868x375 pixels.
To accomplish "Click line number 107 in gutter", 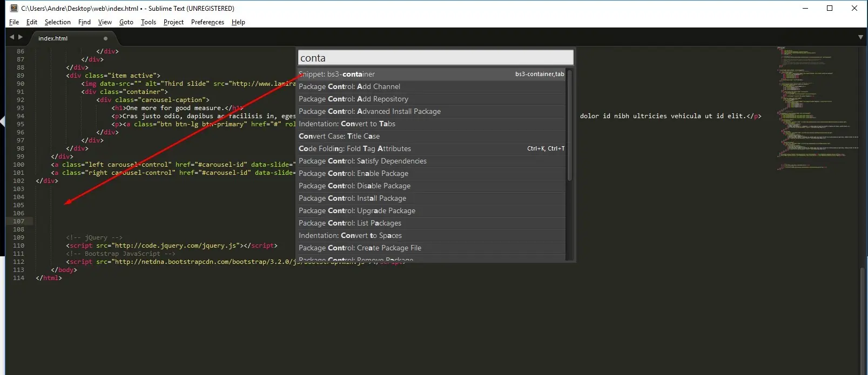I will tap(19, 221).
